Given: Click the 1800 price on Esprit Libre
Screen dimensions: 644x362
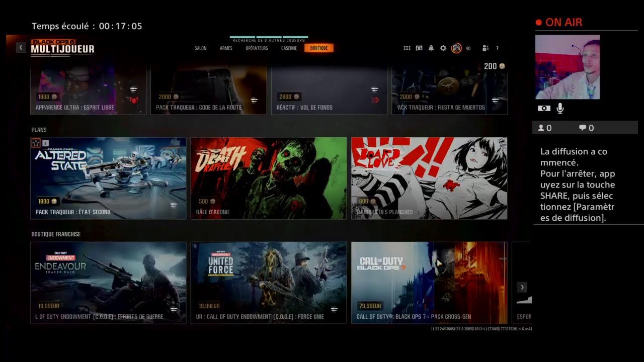Looking at the screenshot, I should coord(48,97).
